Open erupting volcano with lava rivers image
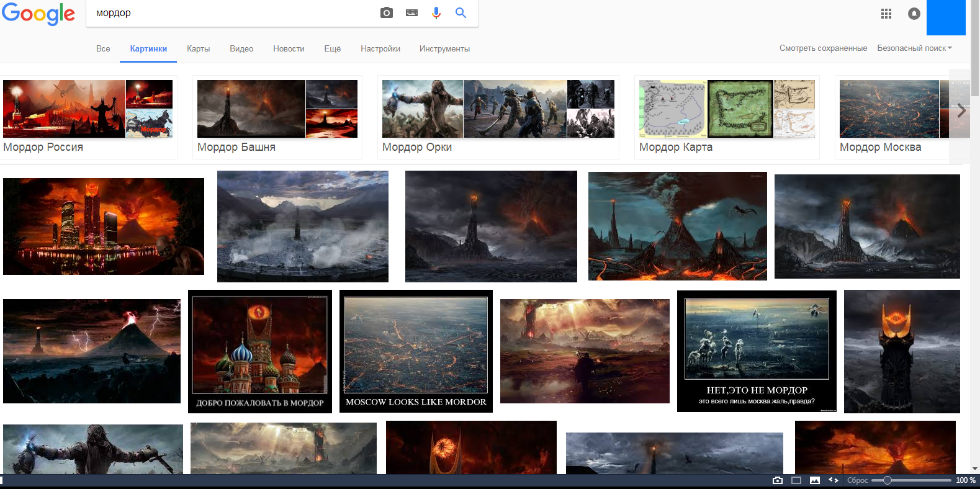 [678, 227]
